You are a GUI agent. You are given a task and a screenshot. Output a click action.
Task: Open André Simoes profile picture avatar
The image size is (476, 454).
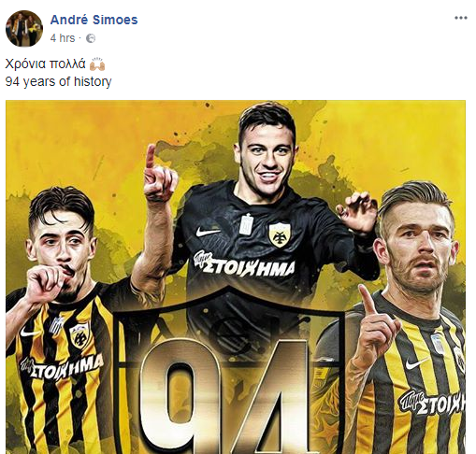point(24,29)
